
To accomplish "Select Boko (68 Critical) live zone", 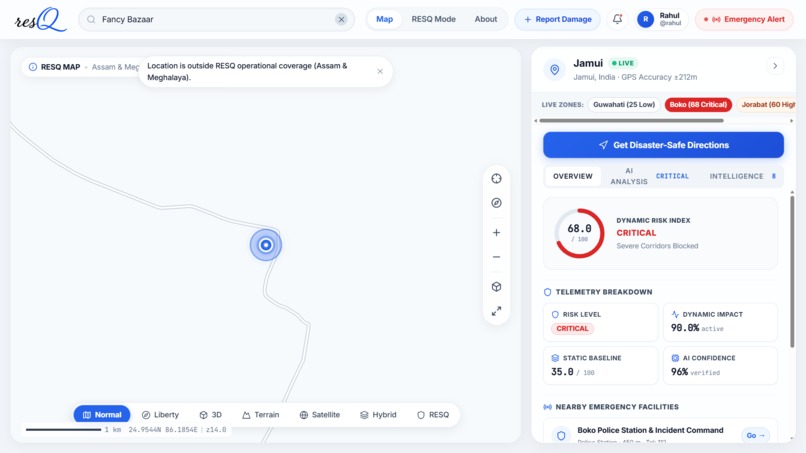I will point(698,104).
